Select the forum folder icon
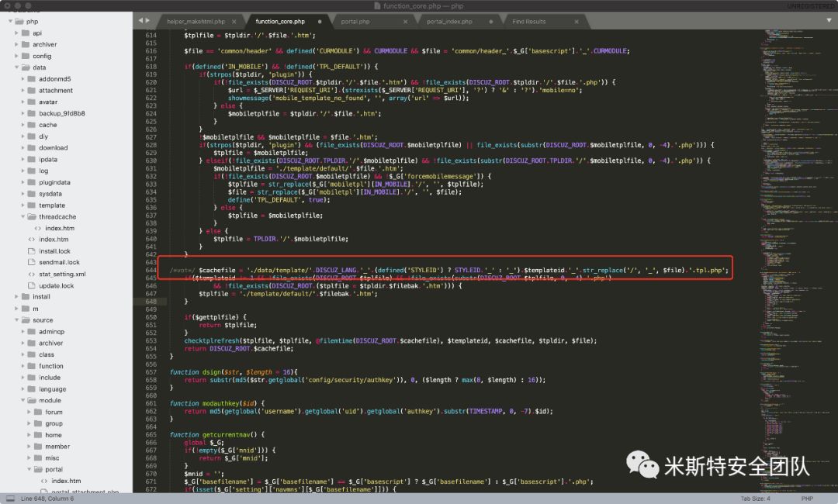838x504 pixels. 38,413
